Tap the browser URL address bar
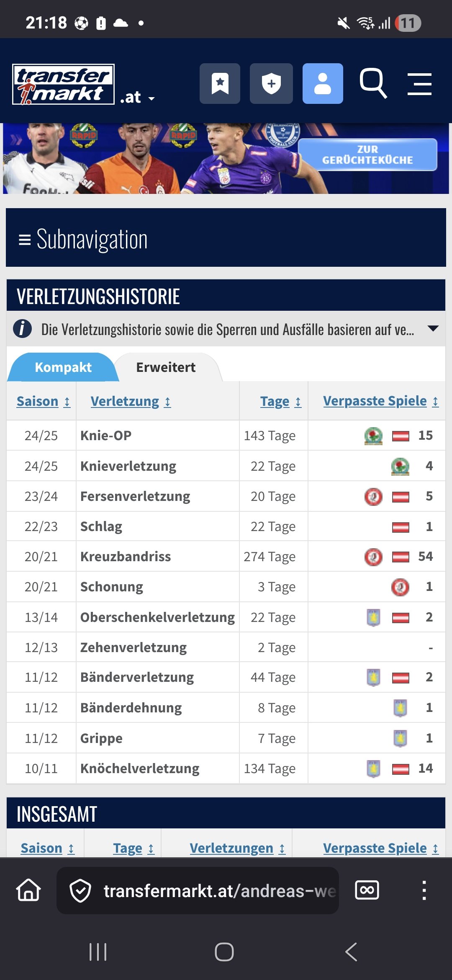 [x=198, y=890]
